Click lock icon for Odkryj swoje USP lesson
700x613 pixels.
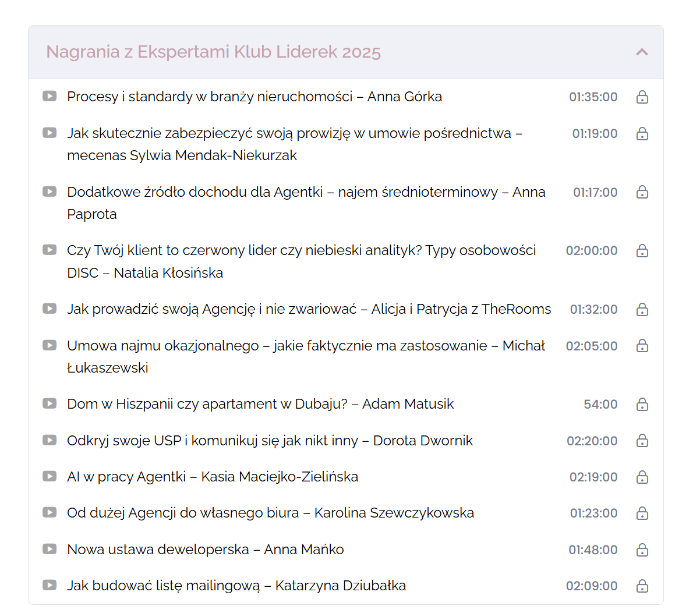tap(642, 441)
